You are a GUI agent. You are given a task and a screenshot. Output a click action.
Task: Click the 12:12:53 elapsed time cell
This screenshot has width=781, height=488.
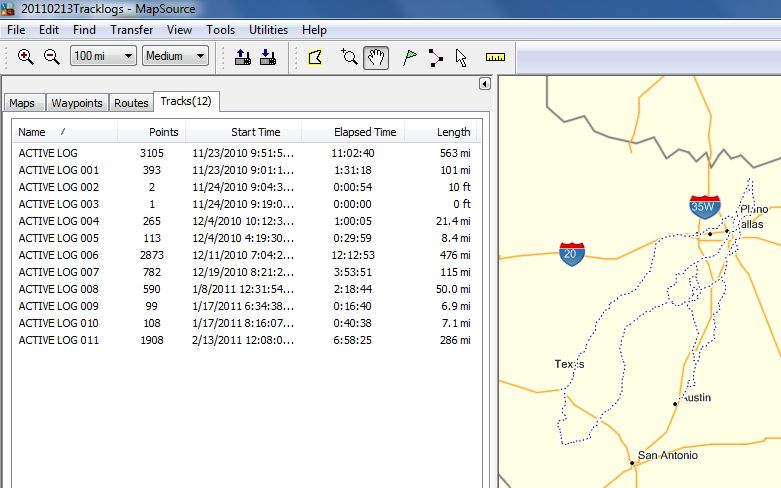pos(353,255)
